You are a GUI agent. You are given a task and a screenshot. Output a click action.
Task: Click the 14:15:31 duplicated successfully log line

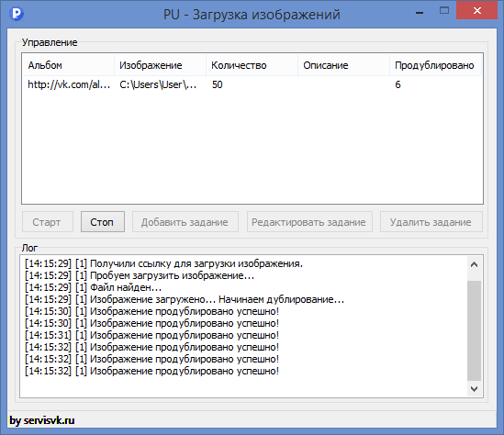click(x=151, y=335)
